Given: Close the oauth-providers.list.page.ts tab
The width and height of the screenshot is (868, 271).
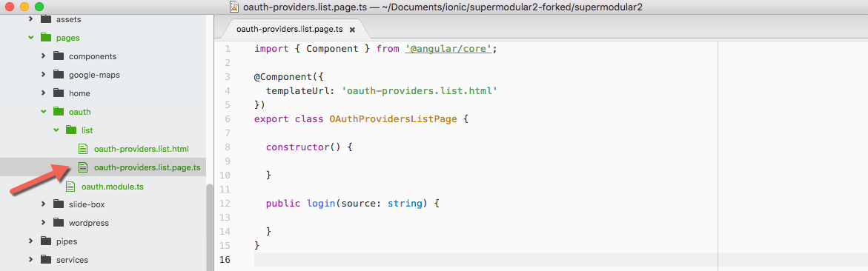Looking at the screenshot, I should pyautogui.click(x=352, y=30).
